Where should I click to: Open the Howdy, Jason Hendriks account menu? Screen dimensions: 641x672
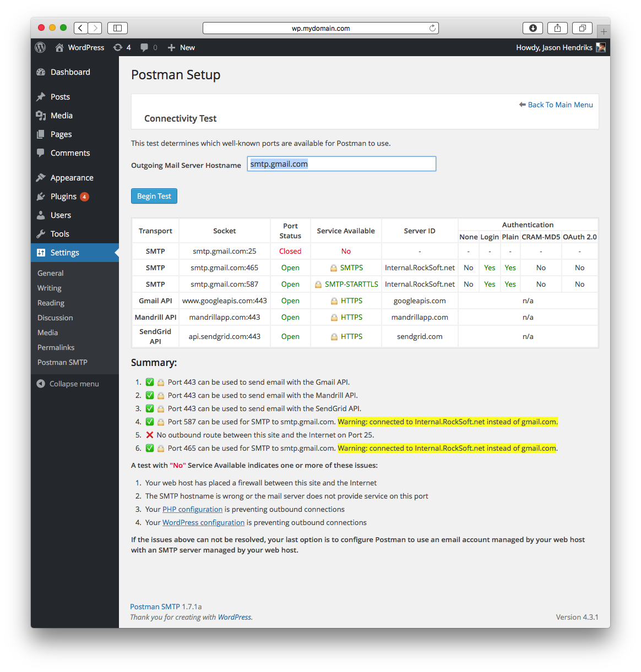[x=554, y=47]
